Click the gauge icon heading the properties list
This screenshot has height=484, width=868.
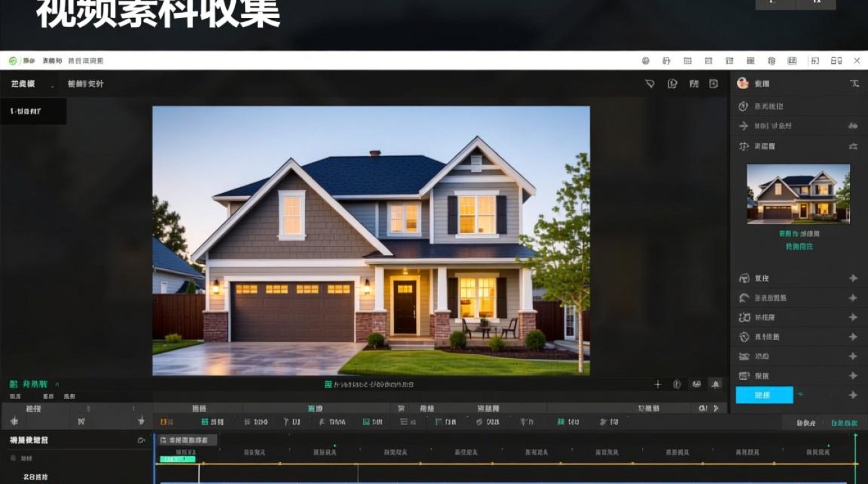(x=743, y=278)
